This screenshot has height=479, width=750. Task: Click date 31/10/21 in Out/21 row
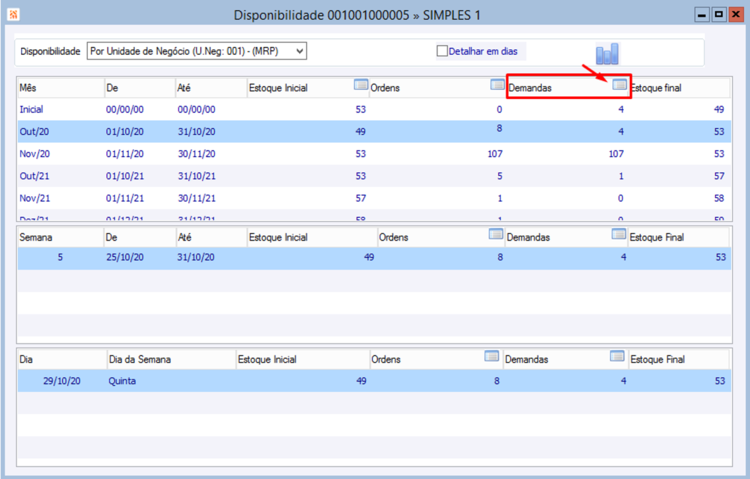(197, 176)
